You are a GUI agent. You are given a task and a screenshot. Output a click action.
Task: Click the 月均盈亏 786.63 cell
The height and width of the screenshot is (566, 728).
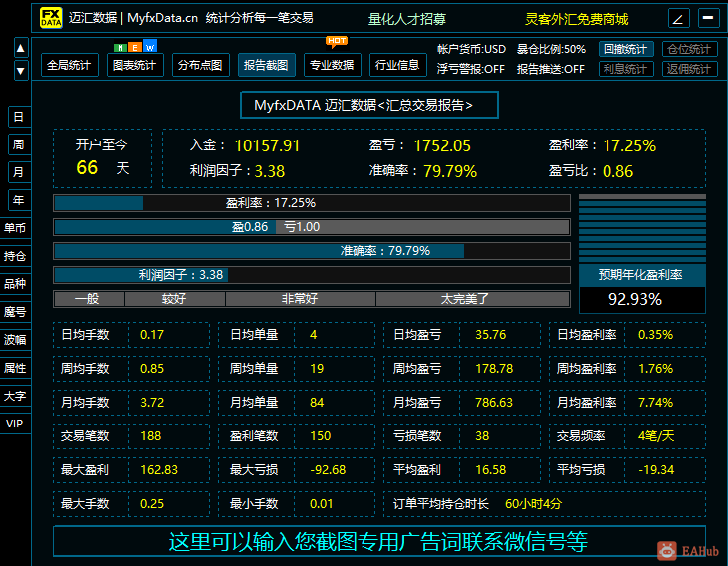(x=462, y=403)
